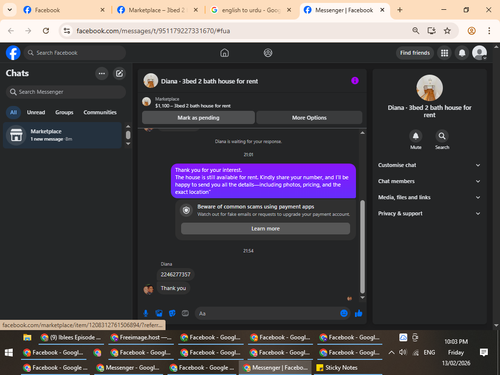
Task: Click Find friends button
Action: [x=415, y=53]
